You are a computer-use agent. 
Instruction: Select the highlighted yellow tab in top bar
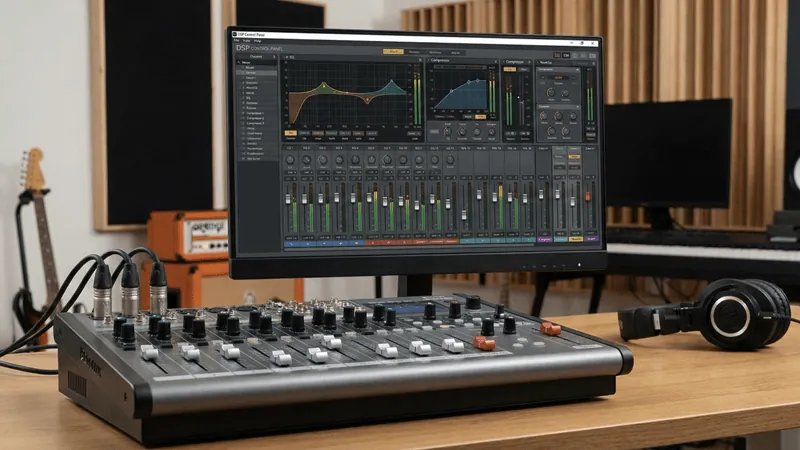point(393,52)
